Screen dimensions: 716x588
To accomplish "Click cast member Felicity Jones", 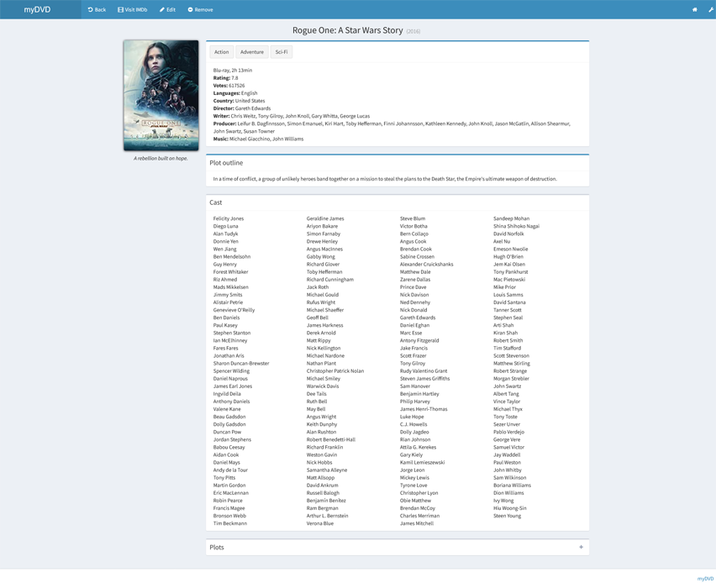I will (229, 218).
